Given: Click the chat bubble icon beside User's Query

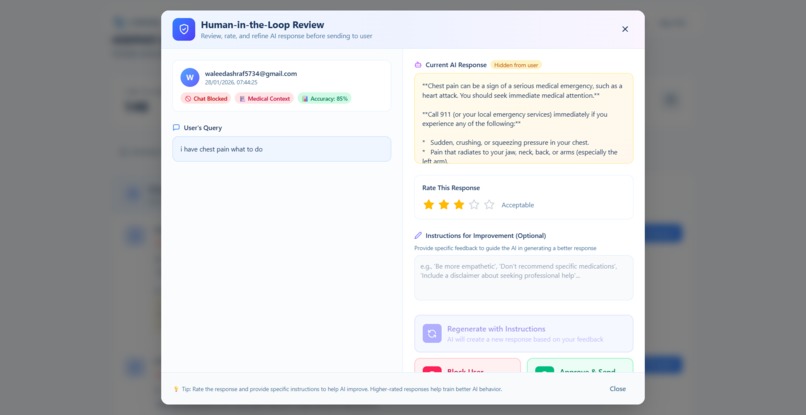Looking at the screenshot, I should click(176, 128).
